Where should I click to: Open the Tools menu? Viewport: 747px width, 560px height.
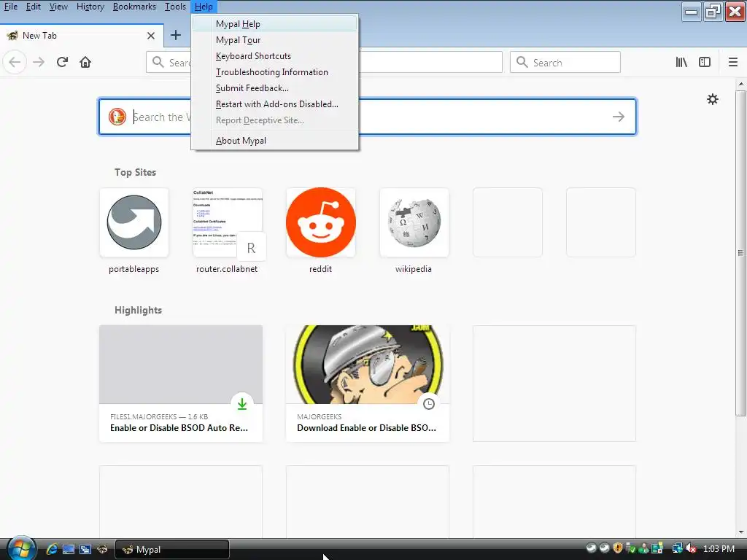click(175, 7)
